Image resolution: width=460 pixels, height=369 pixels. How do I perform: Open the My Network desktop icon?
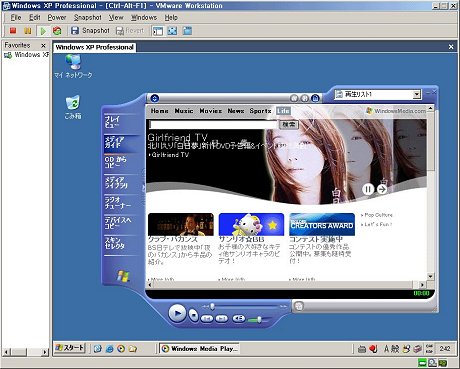coord(73,66)
